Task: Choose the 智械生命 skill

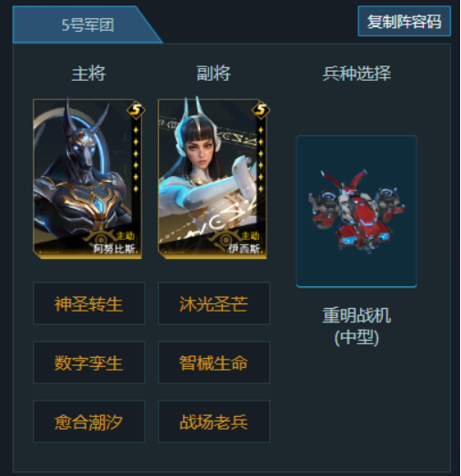Action: coord(214,362)
